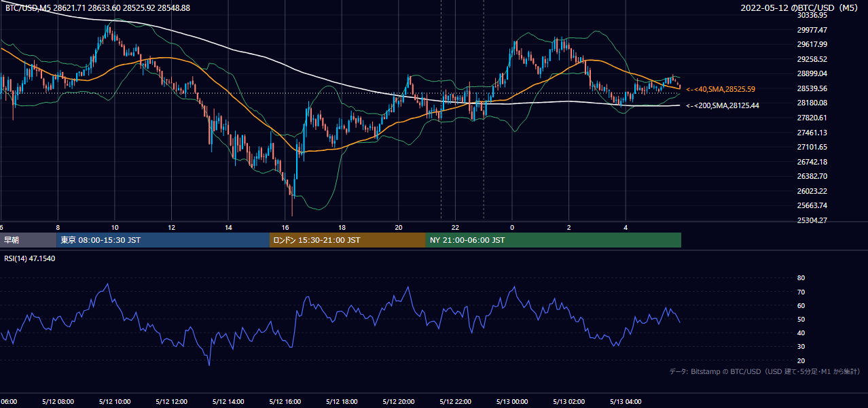868x408 pixels.
Task: Click the RSI axis value 70
Action: (x=801, y=292)
